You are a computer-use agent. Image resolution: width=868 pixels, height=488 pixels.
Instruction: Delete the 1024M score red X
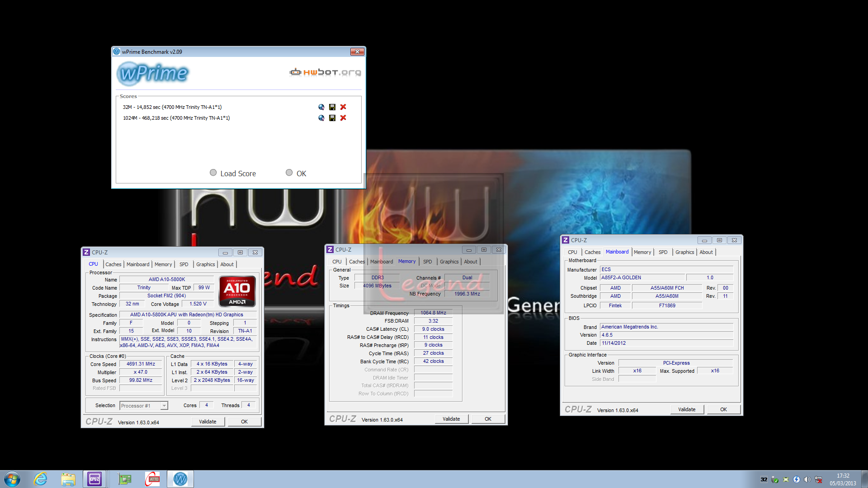pyautogui.click(x=343, y=118)
